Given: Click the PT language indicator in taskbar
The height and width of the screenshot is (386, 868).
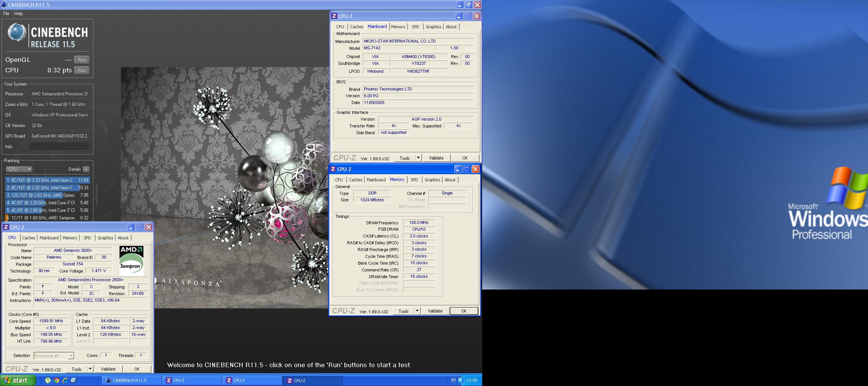Looking at the screenshot, I should coord(454,380).
